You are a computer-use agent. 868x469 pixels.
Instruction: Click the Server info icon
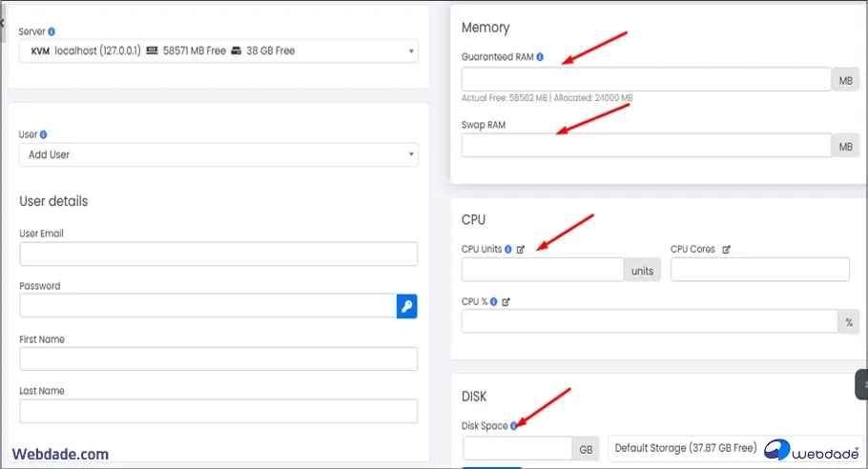click(x=52, y=31)
